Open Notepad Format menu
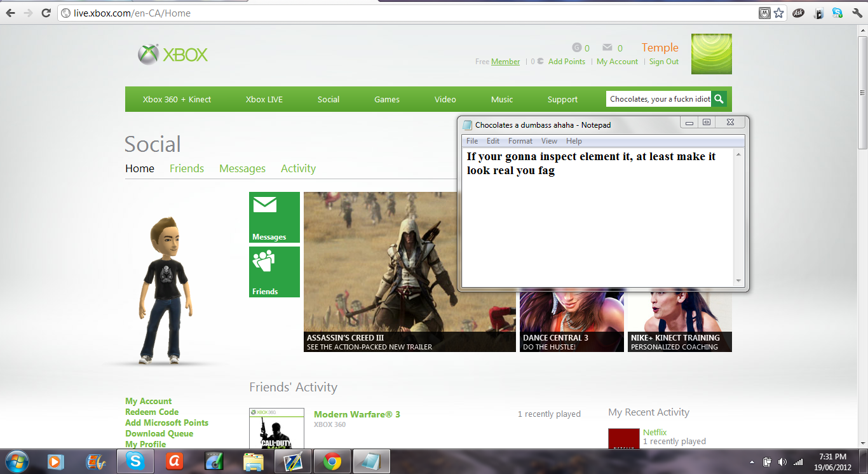The width and height of the screenshot is (868, 474). pos(520,141)
